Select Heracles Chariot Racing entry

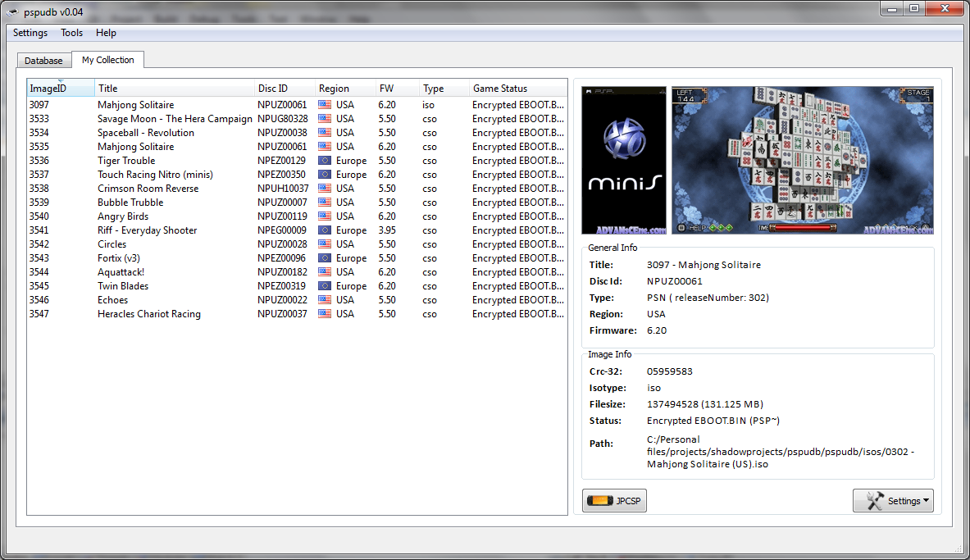(x=297, y=314)
